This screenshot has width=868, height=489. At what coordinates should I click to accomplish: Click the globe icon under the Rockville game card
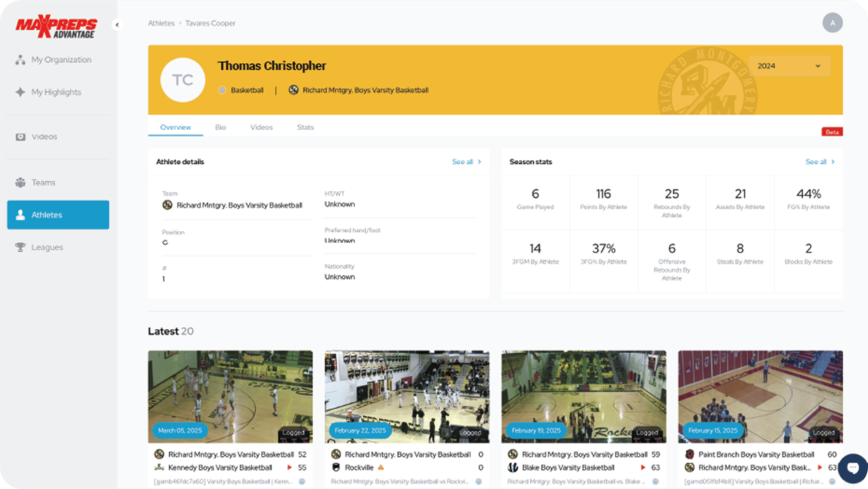pos(479,481)
